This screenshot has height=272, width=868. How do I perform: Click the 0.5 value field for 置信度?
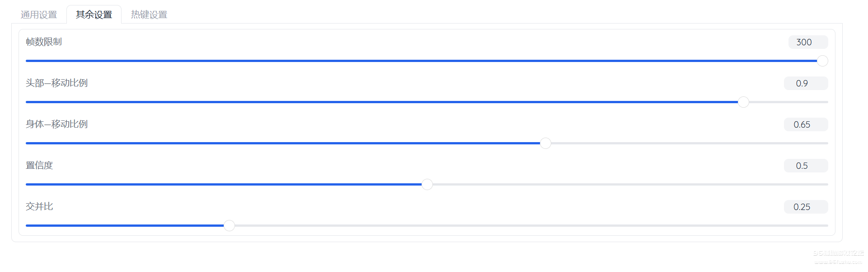pyautogui.click(x=806, y=165)
